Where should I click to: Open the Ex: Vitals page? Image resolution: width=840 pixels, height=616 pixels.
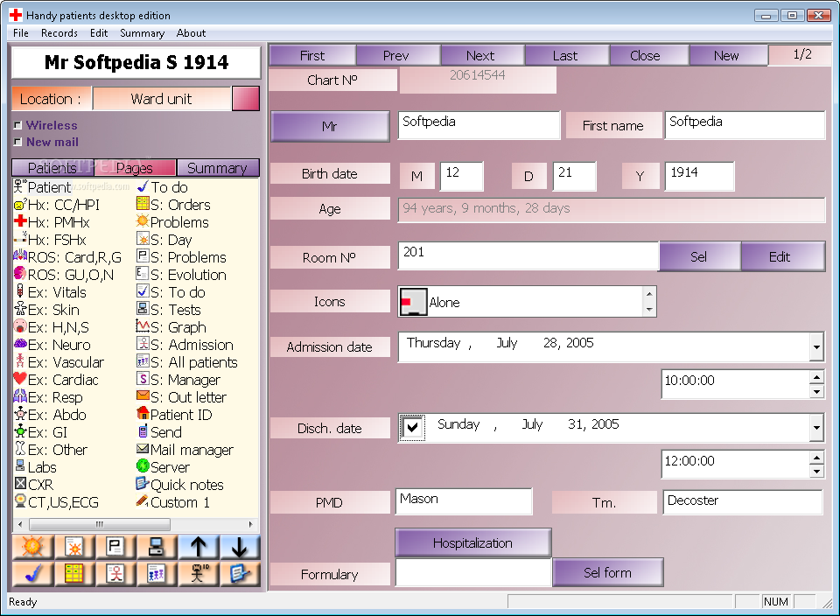coord(51,292)
